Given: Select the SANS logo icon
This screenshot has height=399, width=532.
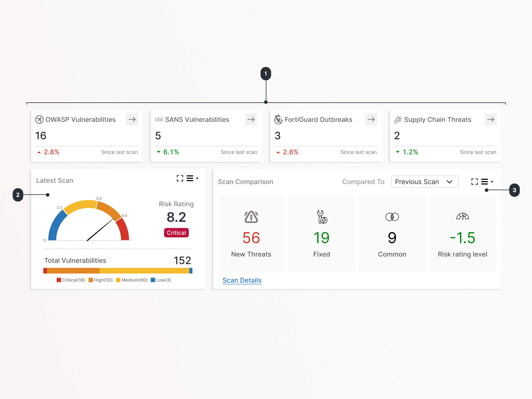Looking at the screenshot, I should [159, 119].
